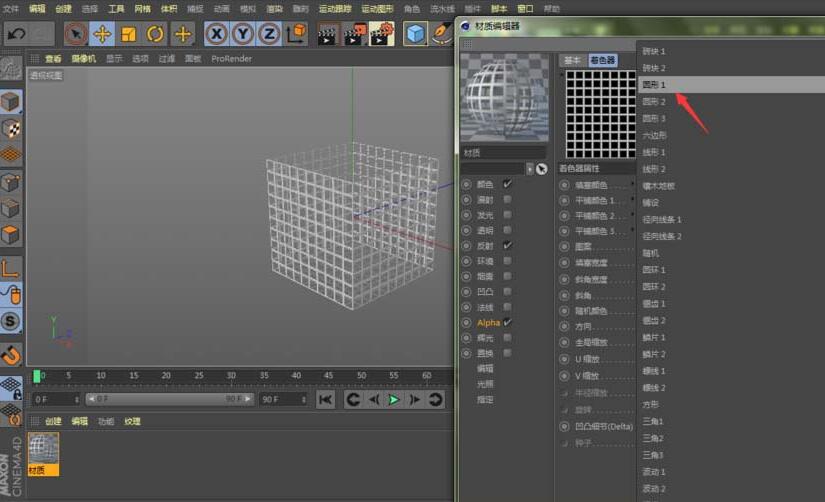Click Render to Picture Viewer icon
Image resolution: width=825 pixels, height=502 pixels.
(355, 34)
